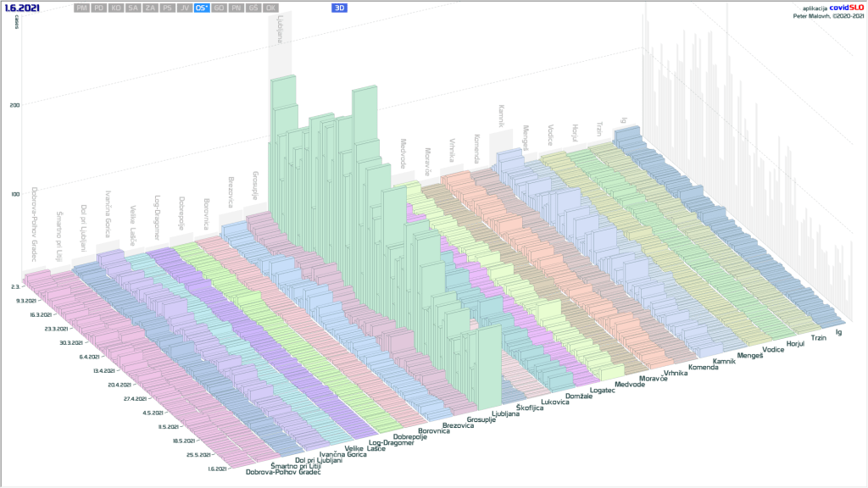Choose the GŠ region button
This screenshot has height=488, width=868.
253,8
